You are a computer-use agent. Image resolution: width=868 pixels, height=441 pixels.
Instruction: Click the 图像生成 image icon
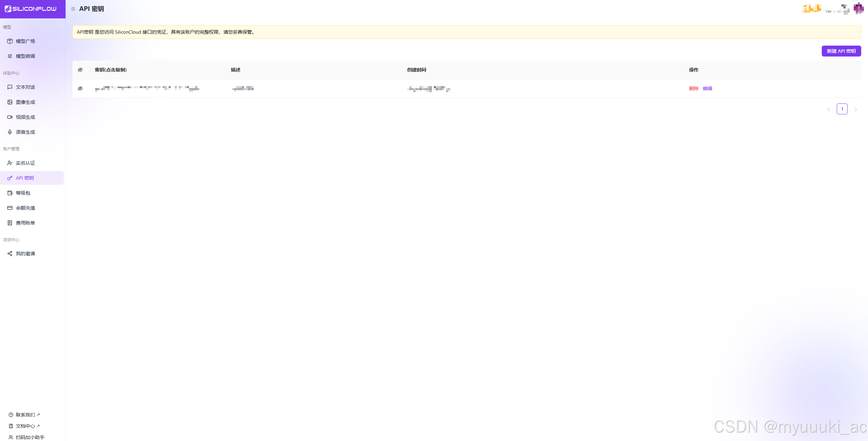[10, 102]
